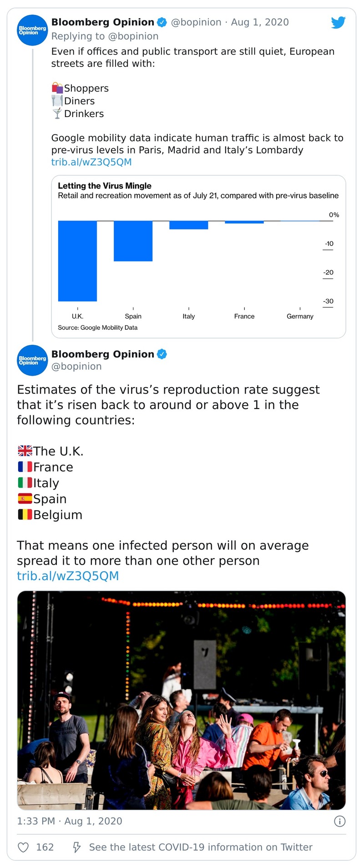
Task: Click the "1:33 PM · Aug 1, 2020" timestamp
Action: 70,821
